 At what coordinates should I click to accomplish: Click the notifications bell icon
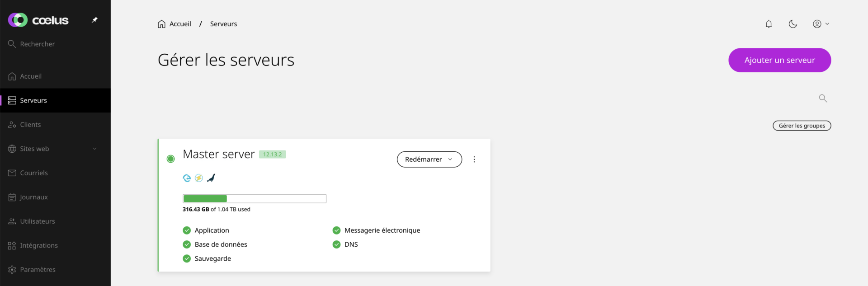click(x=769, y=24)
